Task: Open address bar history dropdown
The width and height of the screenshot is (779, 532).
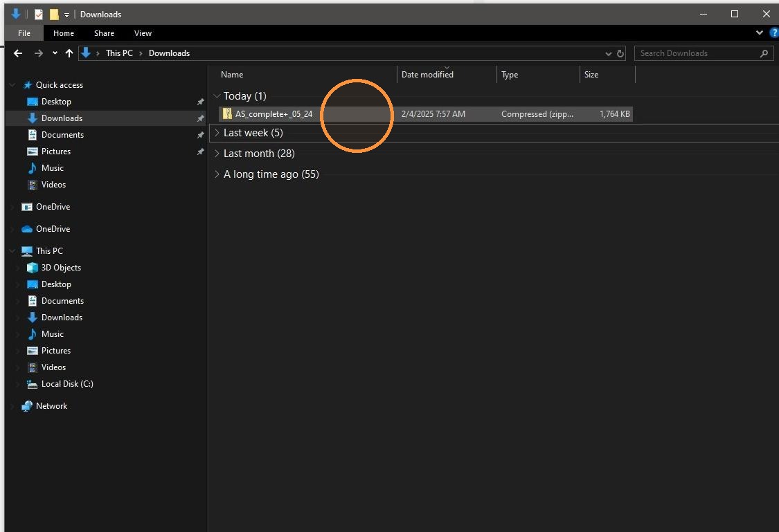Action: coord(608,53)
